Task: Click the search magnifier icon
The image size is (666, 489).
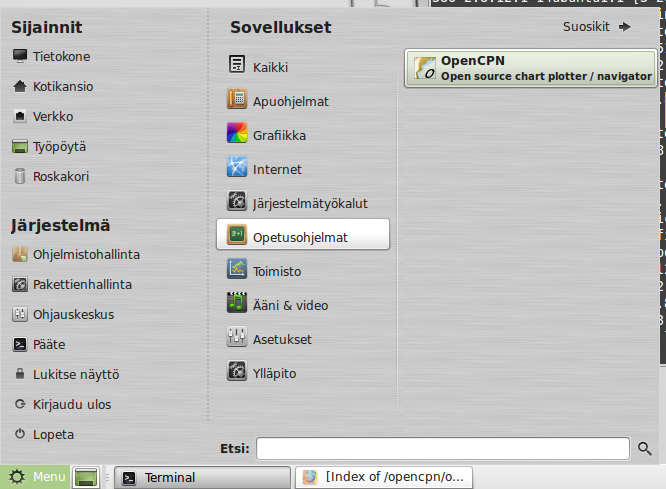Action: pyautogui.click(x=645, y=448)
